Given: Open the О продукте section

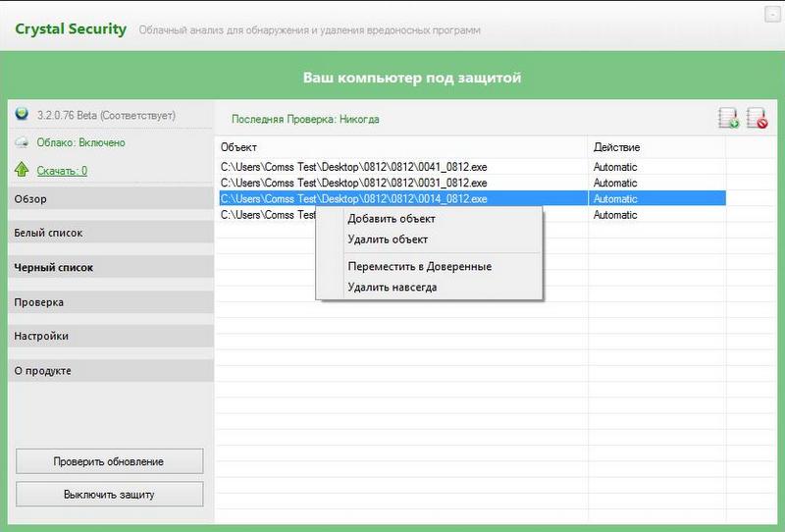Looking at the screenshot, I should tap(111, 371).
